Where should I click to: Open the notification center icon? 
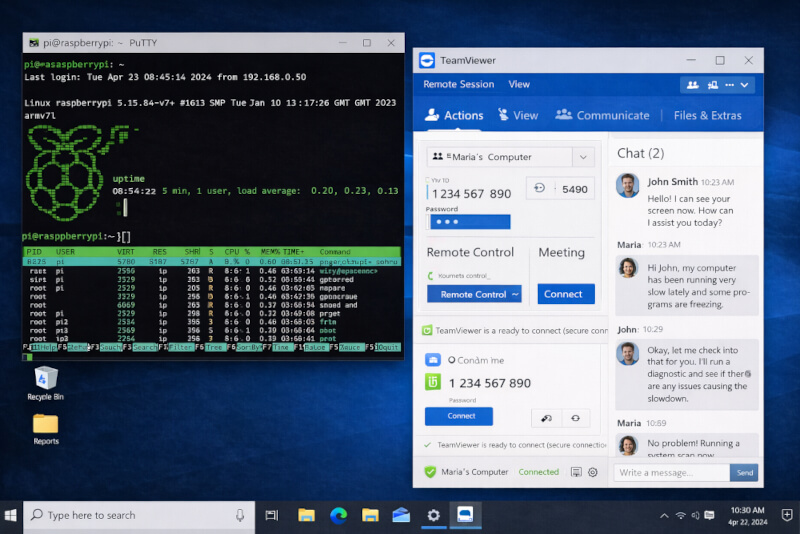pos(787,515)
